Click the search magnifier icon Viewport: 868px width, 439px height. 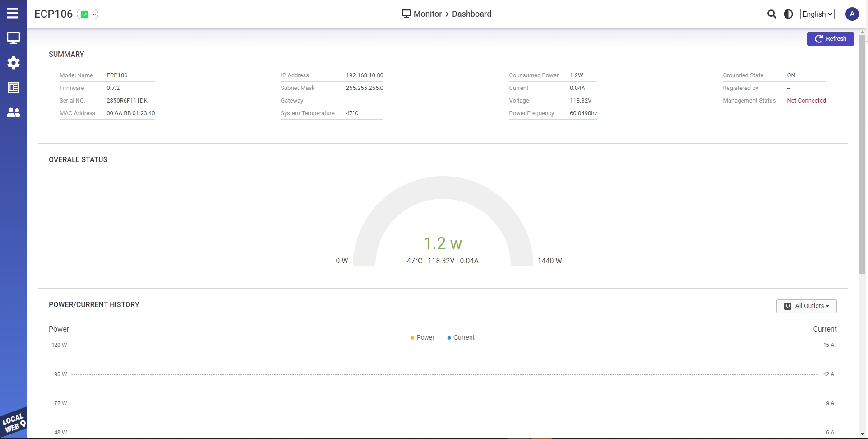click(x=771, y=14)
